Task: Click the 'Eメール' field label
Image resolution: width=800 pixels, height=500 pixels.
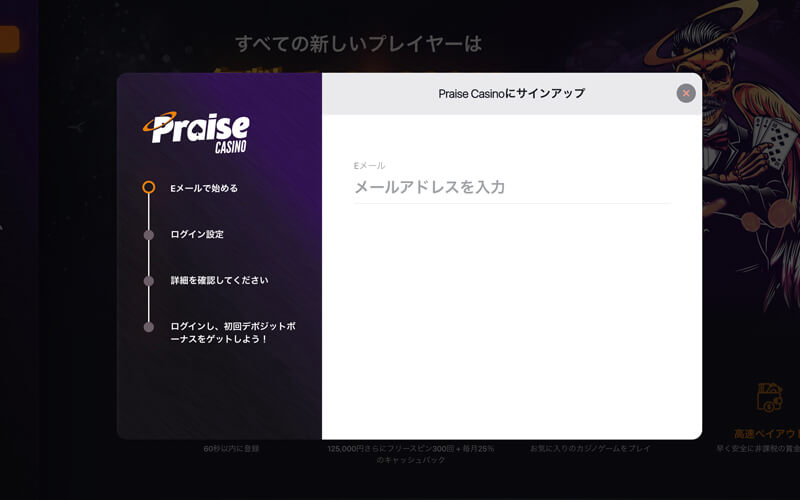Action: click(369, 165)
